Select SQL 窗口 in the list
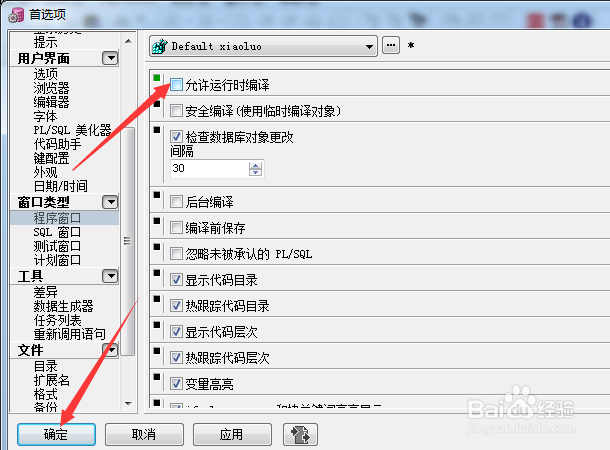The width and height of the screenshot is (610, 450). (57, 232)
